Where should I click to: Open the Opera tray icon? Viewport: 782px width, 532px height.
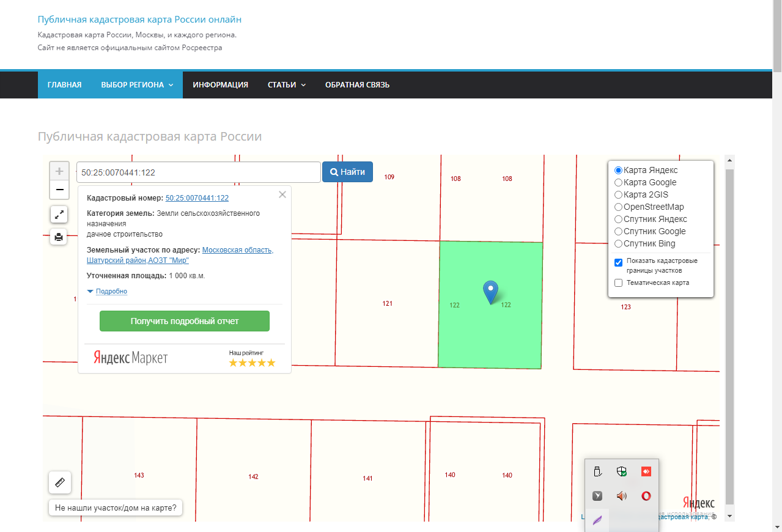tap(646, 496)
